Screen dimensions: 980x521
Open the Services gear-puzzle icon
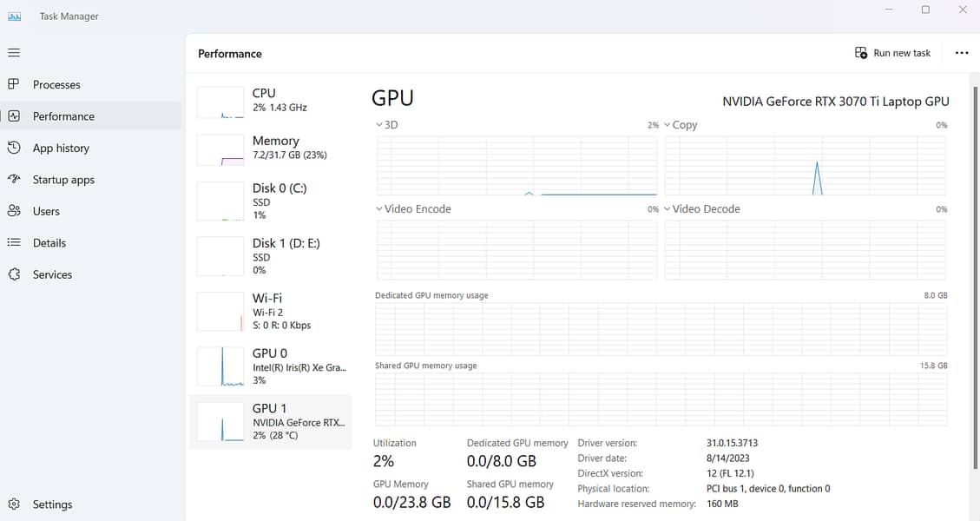pos(14,274)
